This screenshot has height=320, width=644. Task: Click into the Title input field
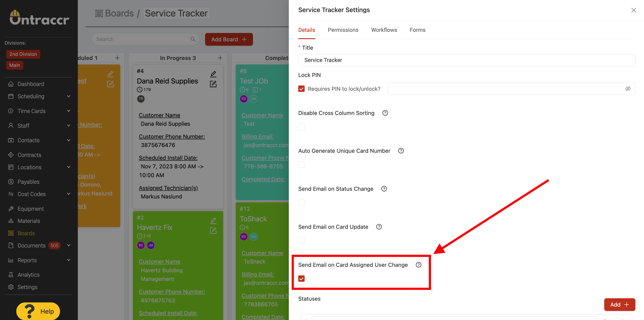pos(466,60)
